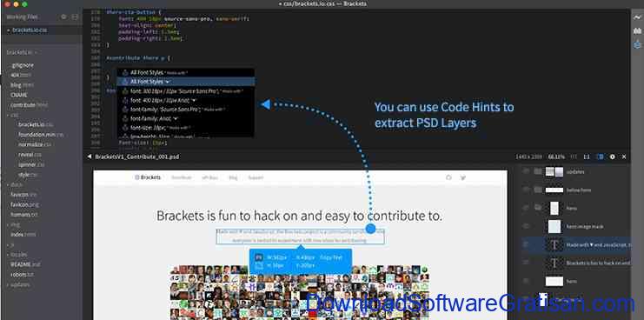Click the 'Brackets is fun to hack on' headline
This screenshot has height=320, width=644.
(x=300, y=216)
